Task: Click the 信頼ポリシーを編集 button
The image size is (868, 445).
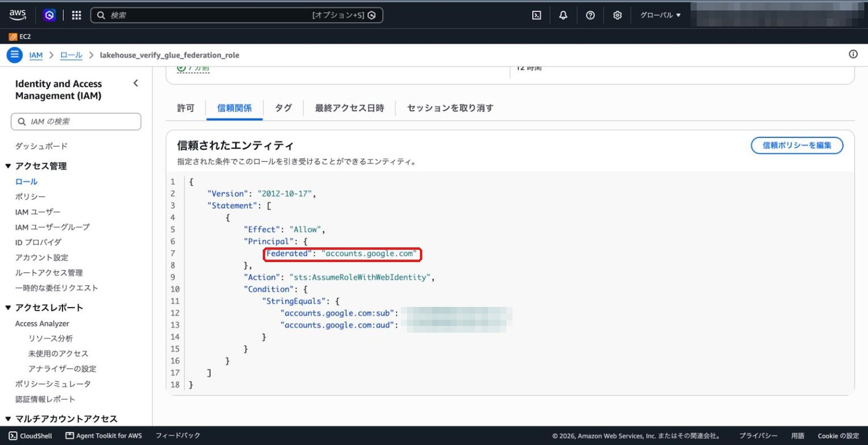Action: (797, 145)
